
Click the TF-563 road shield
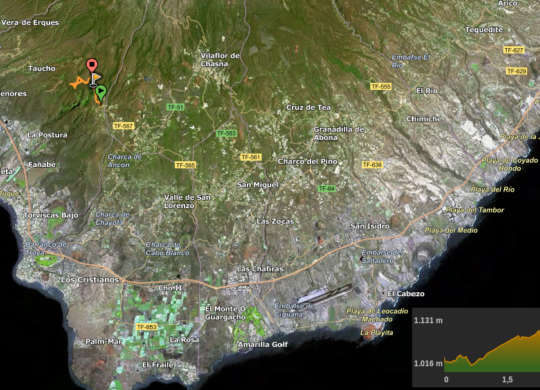click(x=226, y=133)
